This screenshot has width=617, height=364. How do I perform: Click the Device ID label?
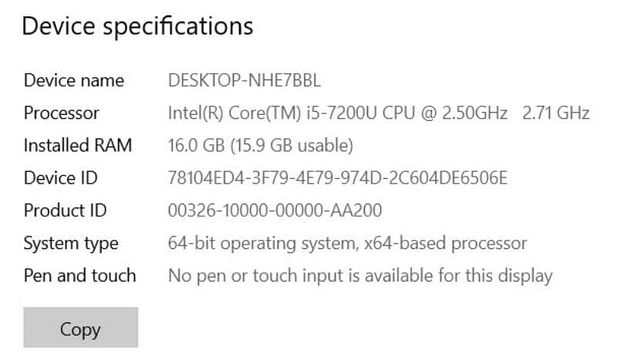[x=61, y=178]
